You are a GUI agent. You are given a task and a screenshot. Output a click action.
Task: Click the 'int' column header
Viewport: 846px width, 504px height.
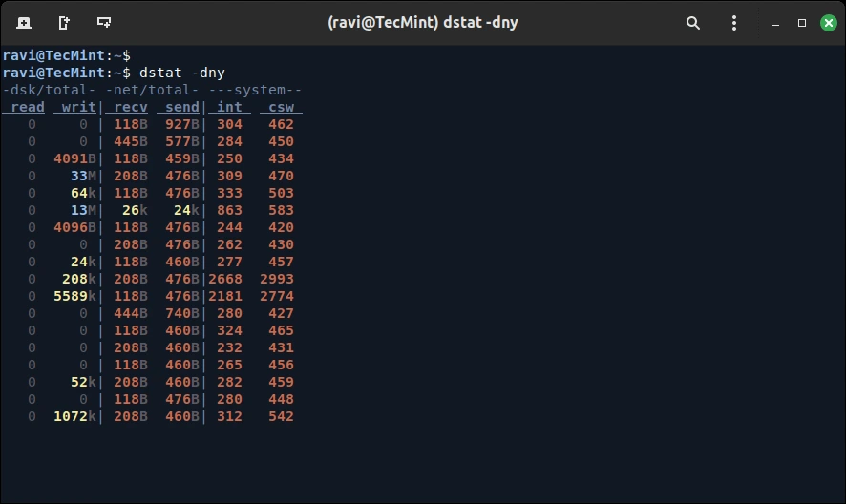(x=229, y=107)
